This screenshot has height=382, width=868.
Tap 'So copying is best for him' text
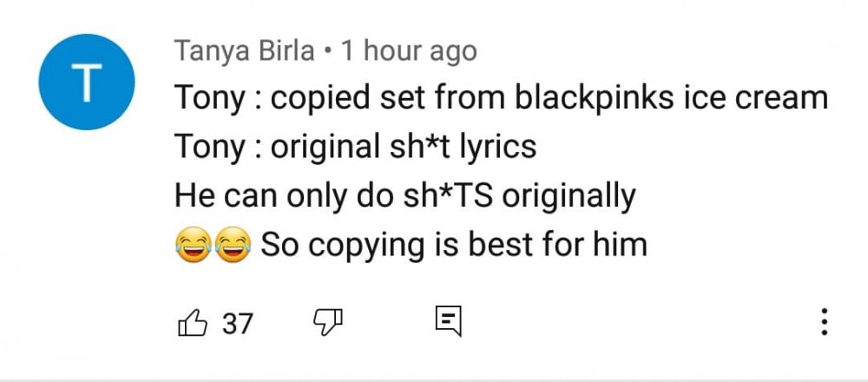click(453, 244)
